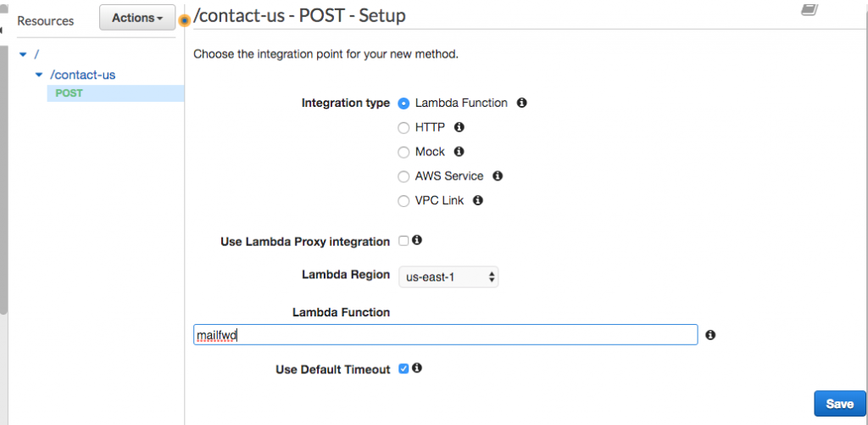Click info icon beside AWS Service option
This screenshot has height=425, width=868.
[498, 176]
